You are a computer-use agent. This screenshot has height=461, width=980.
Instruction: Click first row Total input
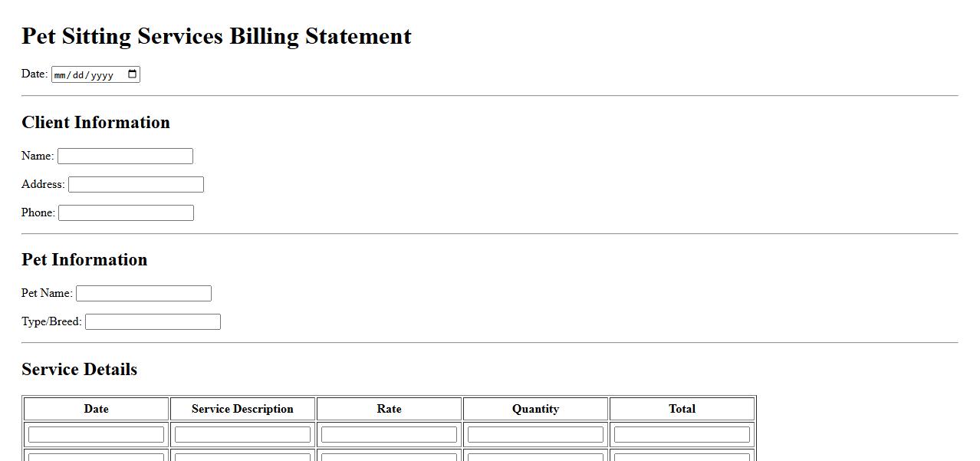tap(682, 435)
